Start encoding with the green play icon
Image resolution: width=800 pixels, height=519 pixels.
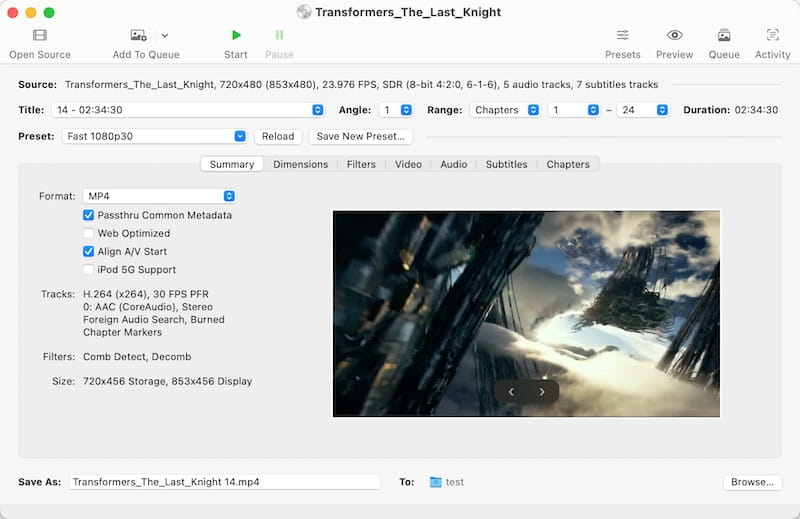click(x=236, y=35)
